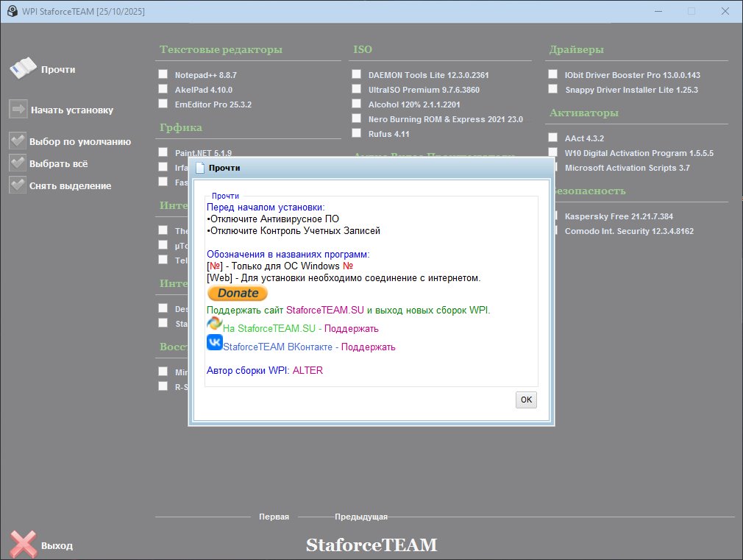The image size is (743, 560).
Task: Go to the Предыдущая page link
Action: coord(360,517)
